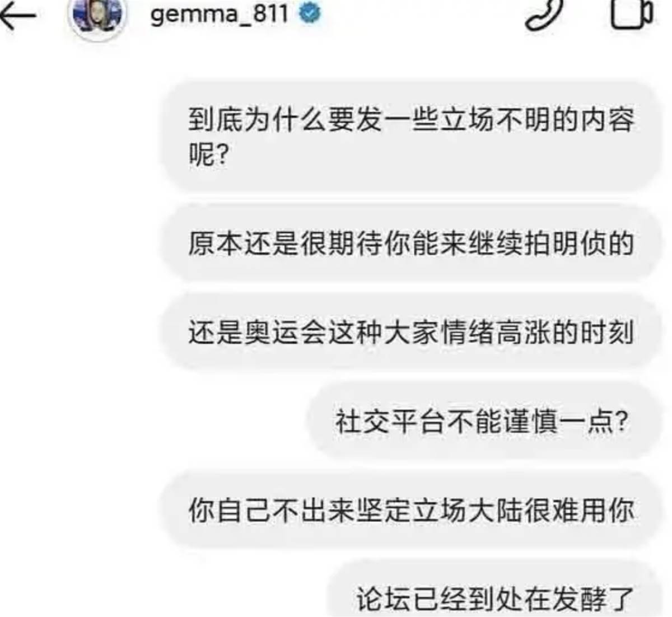Click the word 明侦 in the second message

pyautogui.click(x=579, y=244)
